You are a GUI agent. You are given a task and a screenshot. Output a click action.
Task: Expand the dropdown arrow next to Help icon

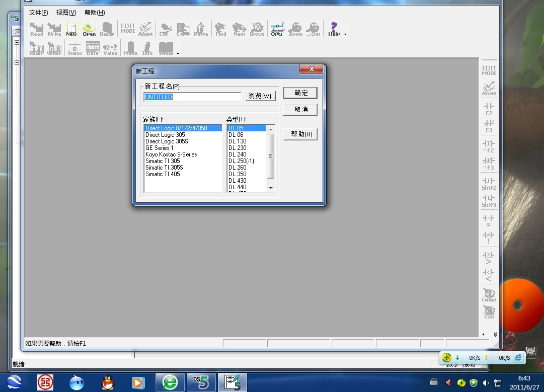tap(345, 34)
